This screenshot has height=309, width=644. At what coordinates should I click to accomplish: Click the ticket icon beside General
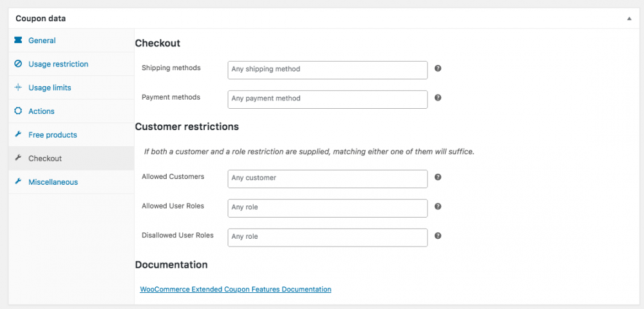coord(18,41)
